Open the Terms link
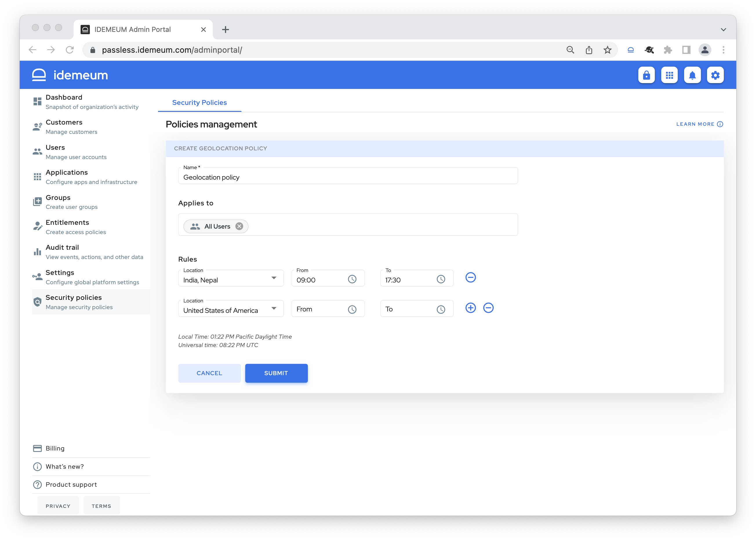This screenshot has height=540, width=756. (101, 506)
